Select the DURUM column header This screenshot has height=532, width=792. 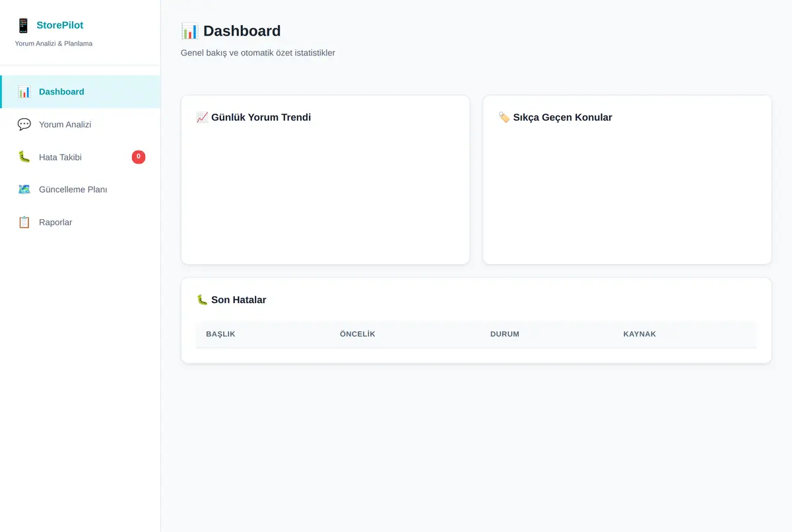click(x=505, y=334)
